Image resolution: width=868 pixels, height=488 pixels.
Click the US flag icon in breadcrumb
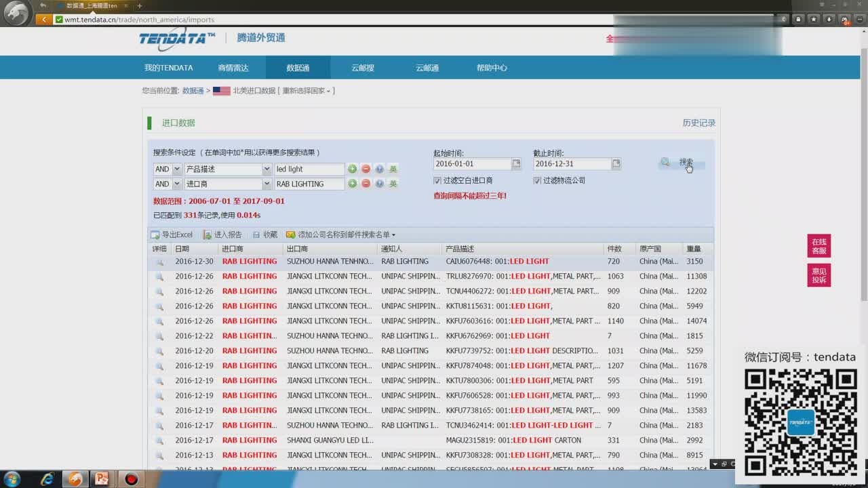click(x=221, y=91)
